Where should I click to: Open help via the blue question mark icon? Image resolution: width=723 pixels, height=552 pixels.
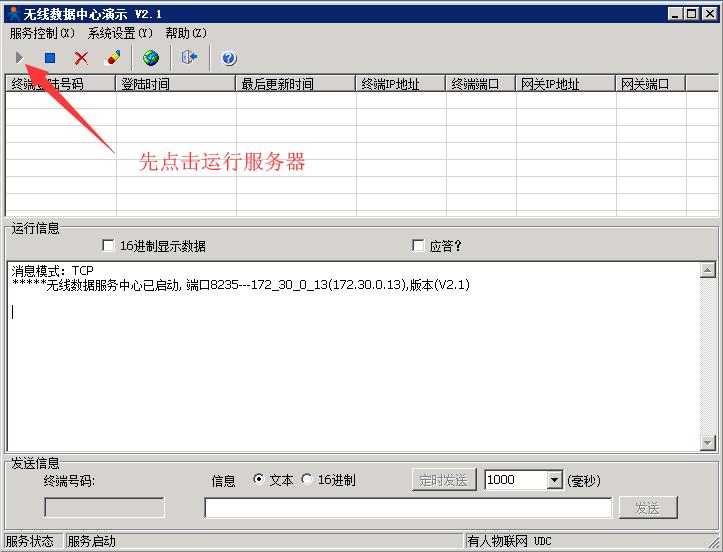(x=228, y=58)
